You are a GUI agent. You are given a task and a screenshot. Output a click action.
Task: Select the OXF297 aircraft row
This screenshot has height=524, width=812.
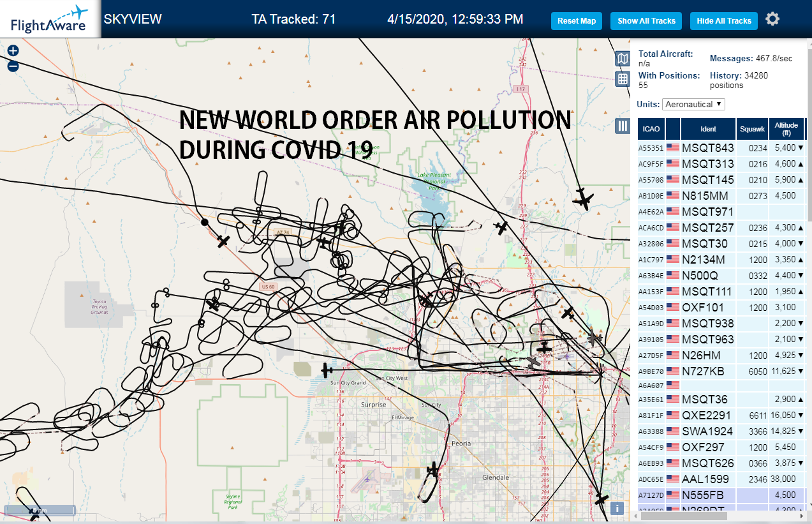coord(721,447)
